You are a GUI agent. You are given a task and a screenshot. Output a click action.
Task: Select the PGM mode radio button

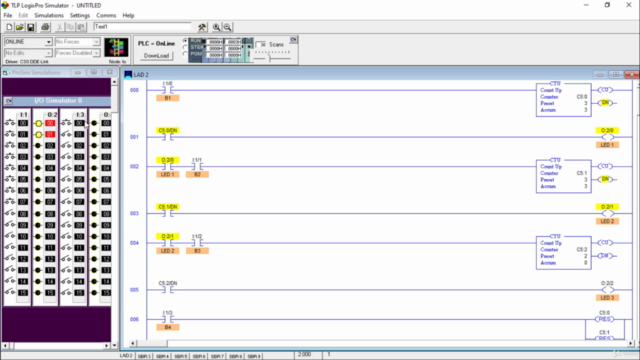185,54
